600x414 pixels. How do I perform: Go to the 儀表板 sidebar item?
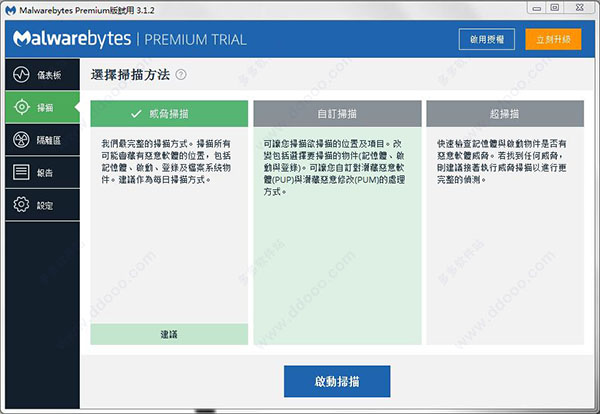point(42,75)
